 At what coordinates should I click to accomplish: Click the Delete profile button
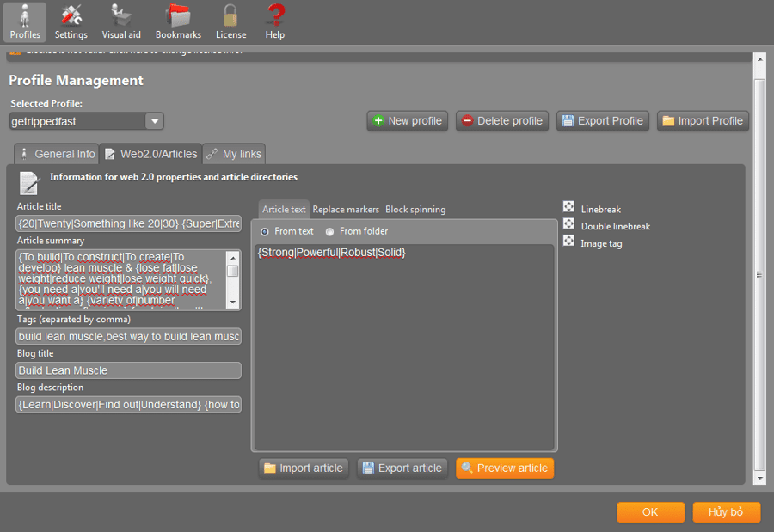pos(502,121)
